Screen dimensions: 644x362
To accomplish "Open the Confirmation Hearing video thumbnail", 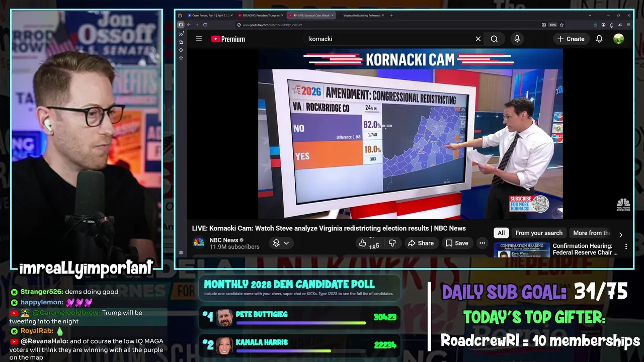I will tap(521, 250).
